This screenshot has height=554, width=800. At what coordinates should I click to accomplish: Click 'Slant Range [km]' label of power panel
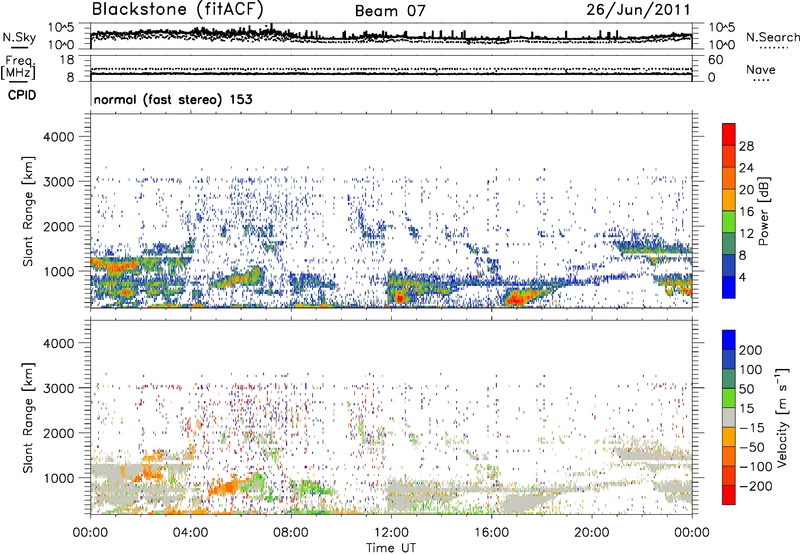coord(28,211)
